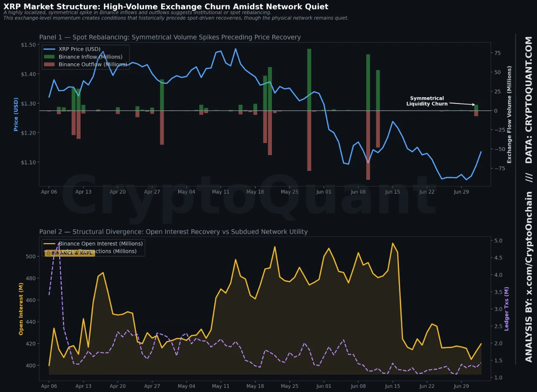
Task: Click 'May 11' date on Panel 1 axis
Action: point(221,192)
